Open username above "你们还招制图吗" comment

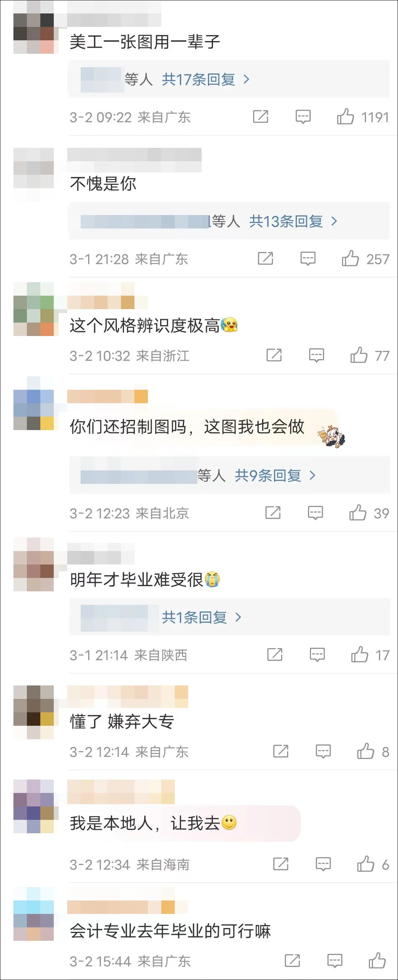coord(107,396)
